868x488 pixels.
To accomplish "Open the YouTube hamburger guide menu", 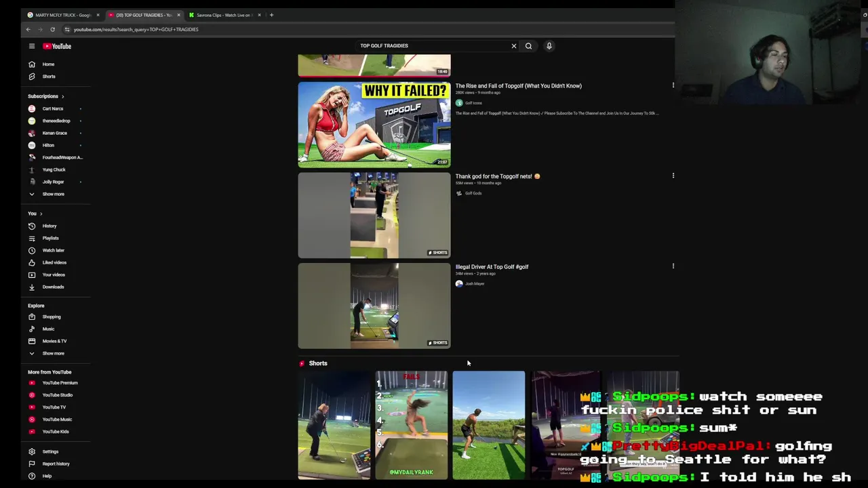I will [x=31, y=46].
